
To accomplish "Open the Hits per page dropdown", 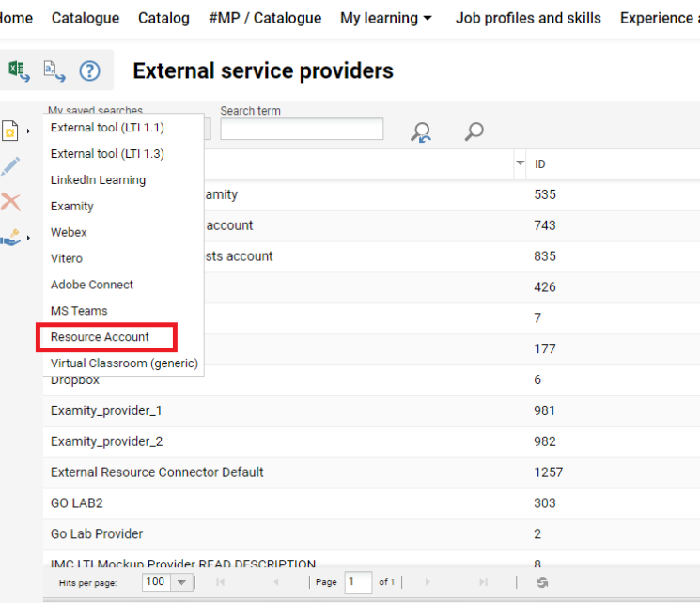I will [x=181, y=582].
